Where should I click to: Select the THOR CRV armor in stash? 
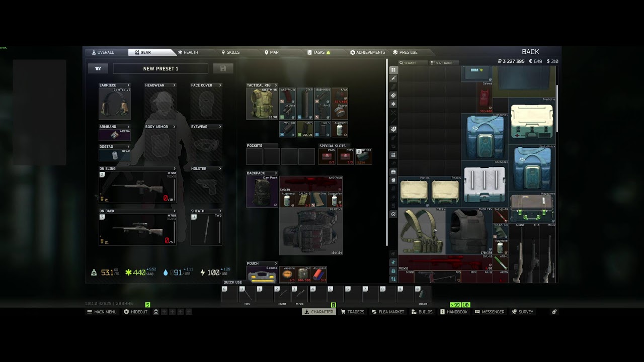point(468,232)
